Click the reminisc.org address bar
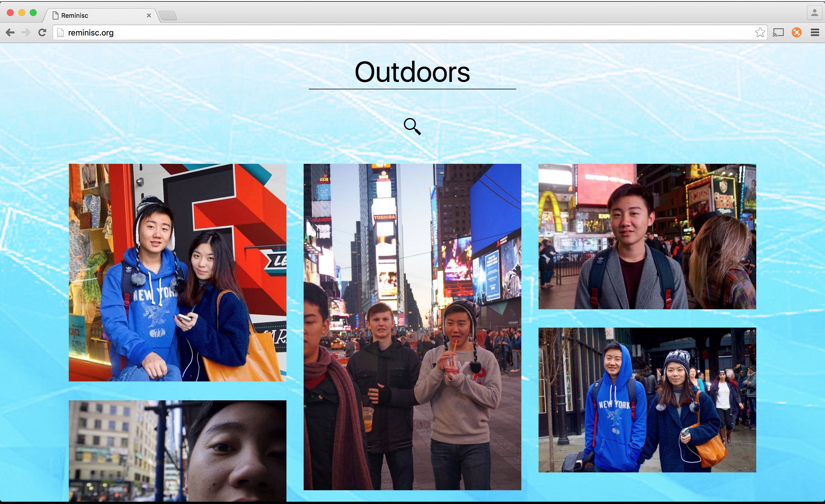This screenshot has height=504, width=825. (x=402, y=32)
